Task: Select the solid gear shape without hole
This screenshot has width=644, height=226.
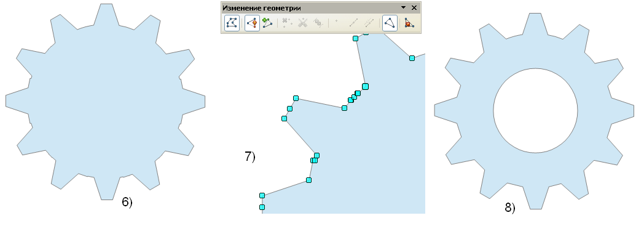Action: (x=105, y=102)
